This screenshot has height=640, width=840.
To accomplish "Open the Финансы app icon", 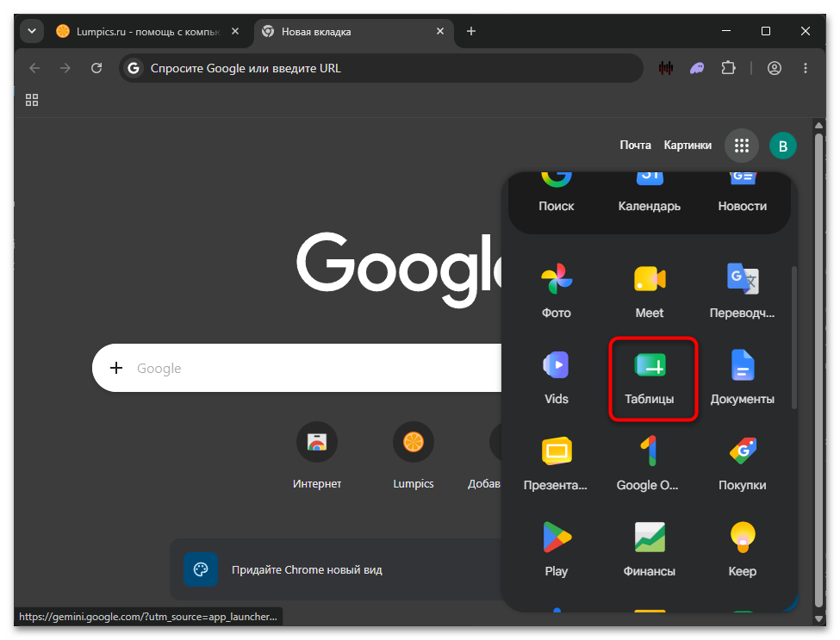I will click(x=650, y=550).
